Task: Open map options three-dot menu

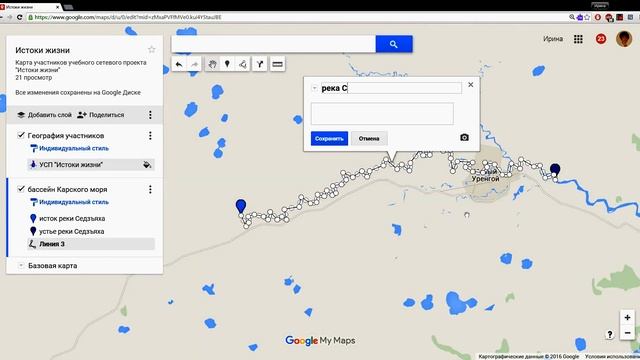Action: click(x=150, y=115)
